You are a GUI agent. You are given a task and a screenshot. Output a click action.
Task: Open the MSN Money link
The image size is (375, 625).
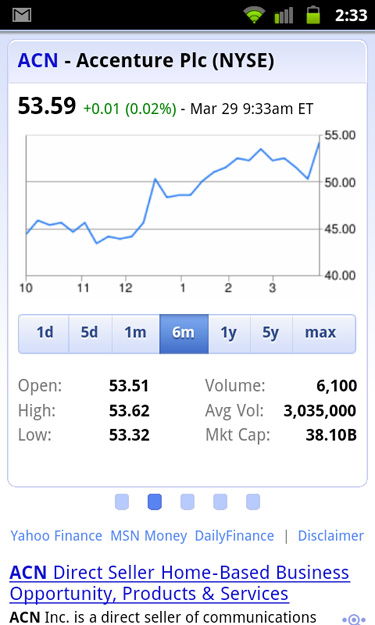click(148, 536)
